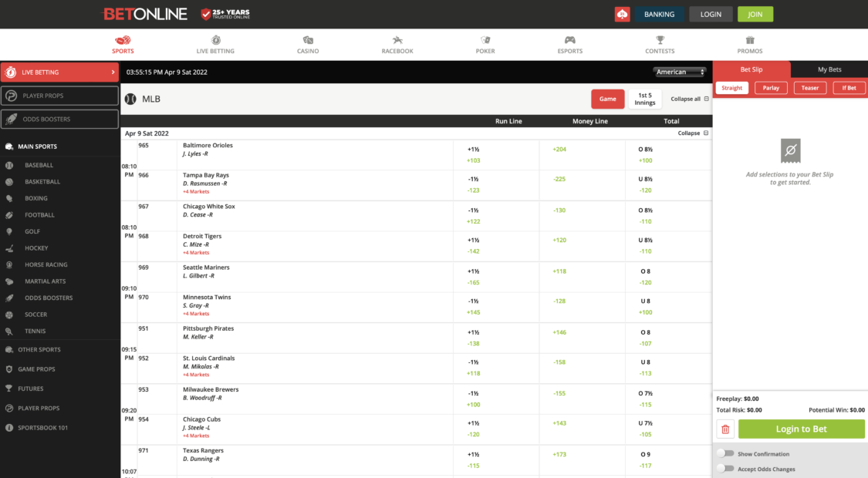Click the Tennis racket icon in sidebar
This screenshot has width=868, height=478.
(9, 332)
